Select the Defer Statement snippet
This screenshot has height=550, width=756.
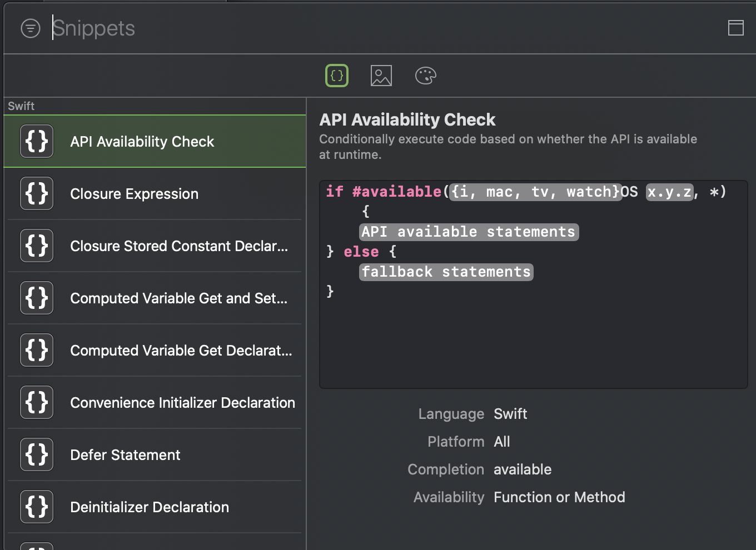tap(125, 455)
